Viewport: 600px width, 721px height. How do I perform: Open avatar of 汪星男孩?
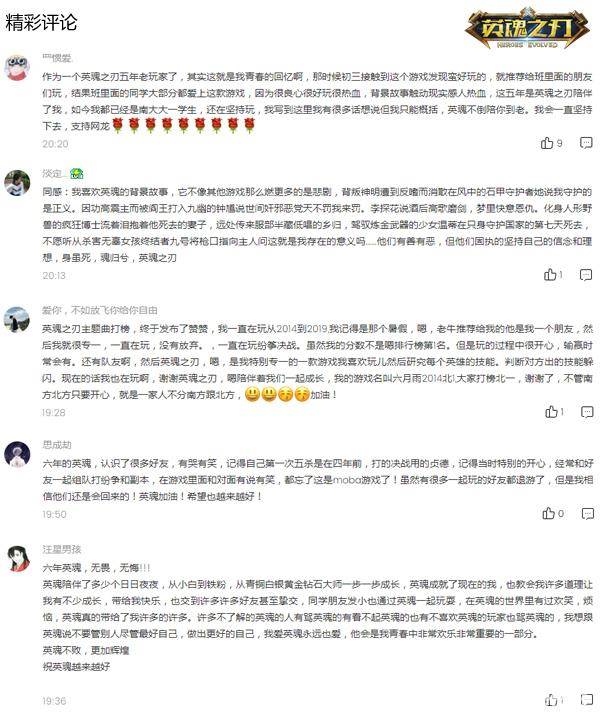[17, 558]
